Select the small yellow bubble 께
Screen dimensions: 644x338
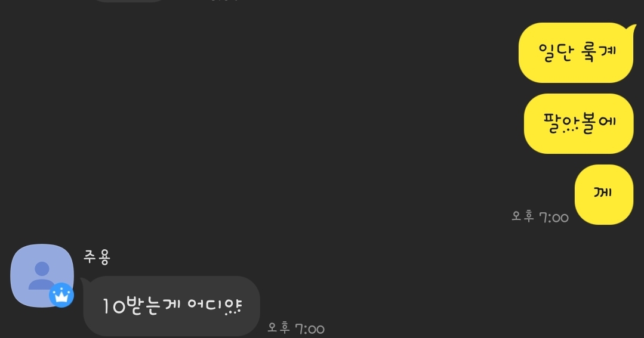(x=604, y=194)
